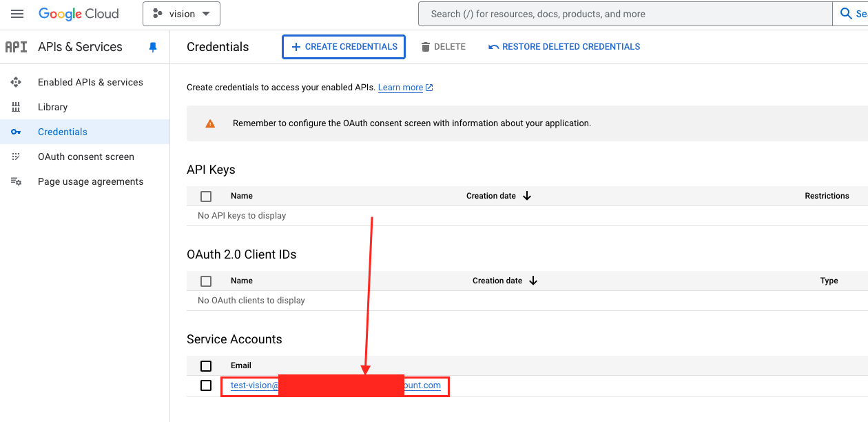This screenshot has width=868, height=422.
Task: Open OAuth consent screen page
Action: (86, 157)
